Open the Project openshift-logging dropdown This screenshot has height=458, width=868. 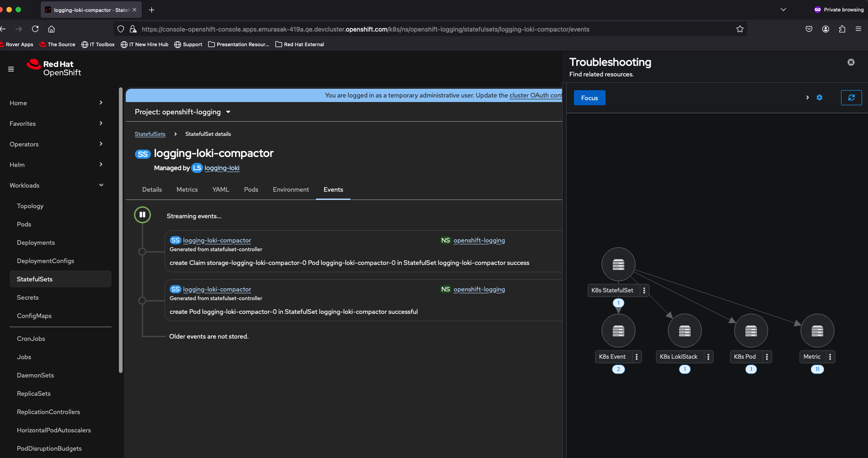pyautogui.click(x=182, y=112)
